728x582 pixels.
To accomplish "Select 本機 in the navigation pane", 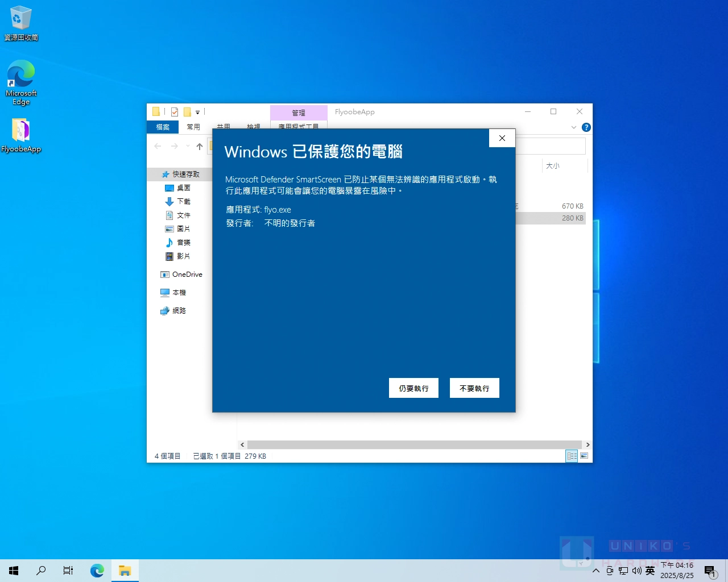I will tap(179, 293).
